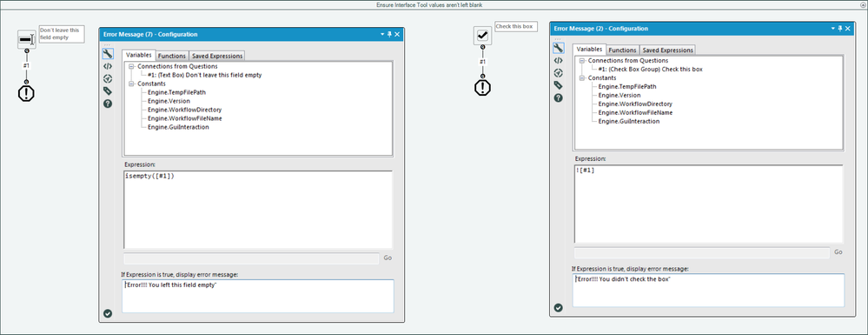Open Help question icon in Error Message (7)
The height and width of the screenshot is (335, 868).
108,104
